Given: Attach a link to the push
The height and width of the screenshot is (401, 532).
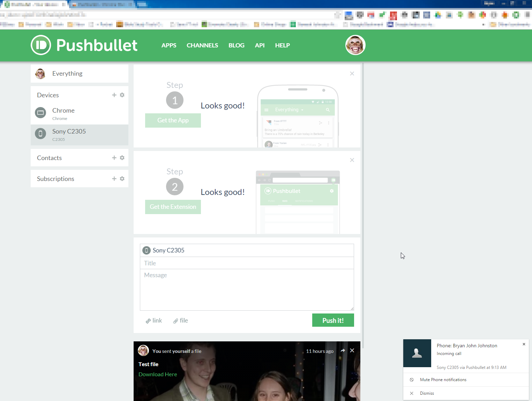Looking at the screenshot, I should point(154,320).
